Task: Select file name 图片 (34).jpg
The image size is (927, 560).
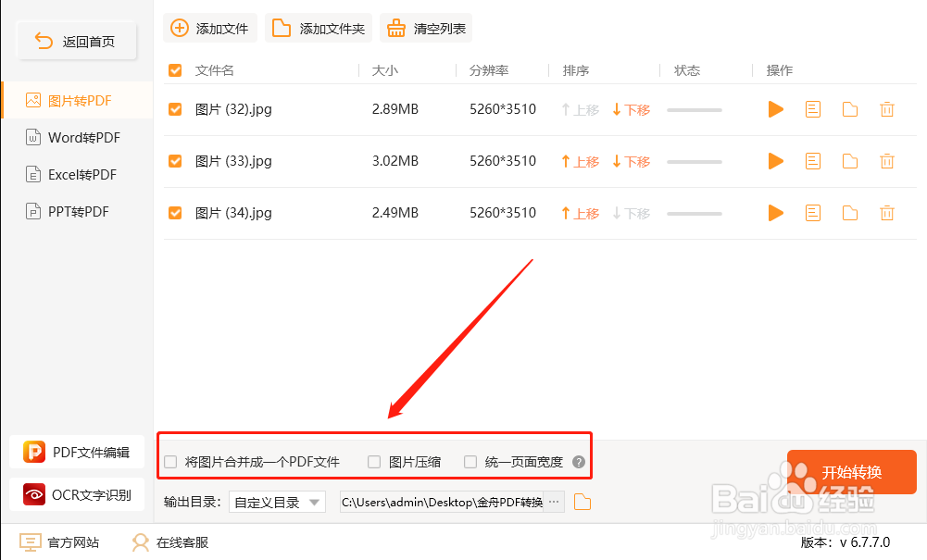Action: tap(233, 213)
